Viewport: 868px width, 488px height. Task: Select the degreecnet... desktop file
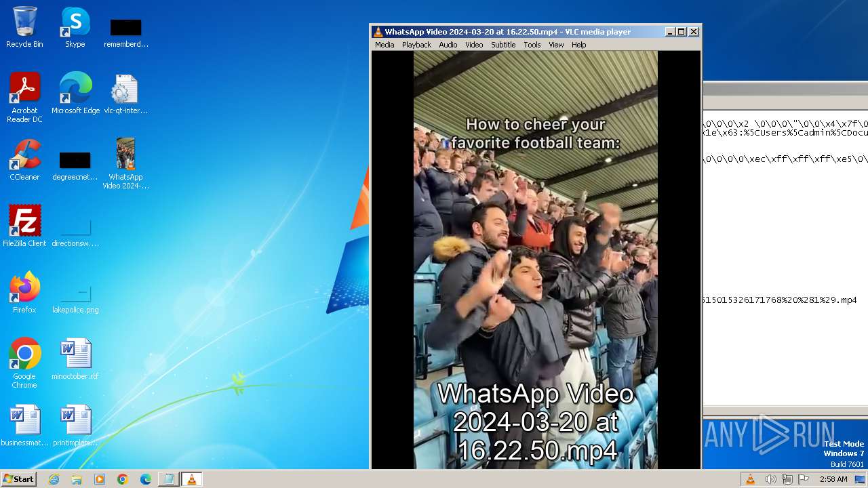(75, 166)
